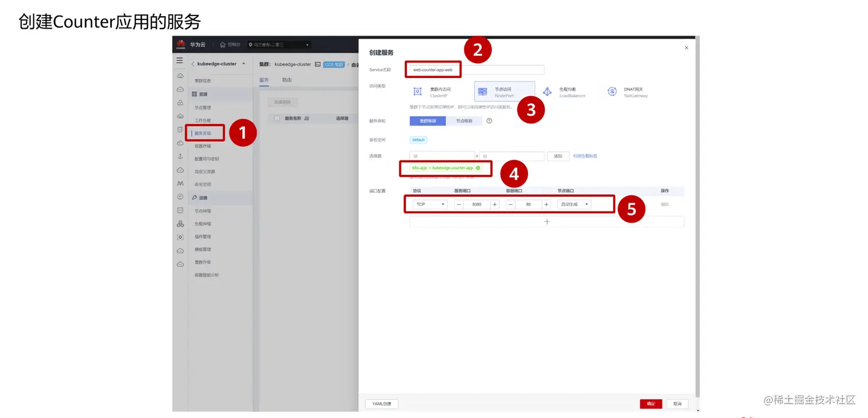
Task: Open the 自动生成 node port dropdown
Action: (x=574, y=204)
